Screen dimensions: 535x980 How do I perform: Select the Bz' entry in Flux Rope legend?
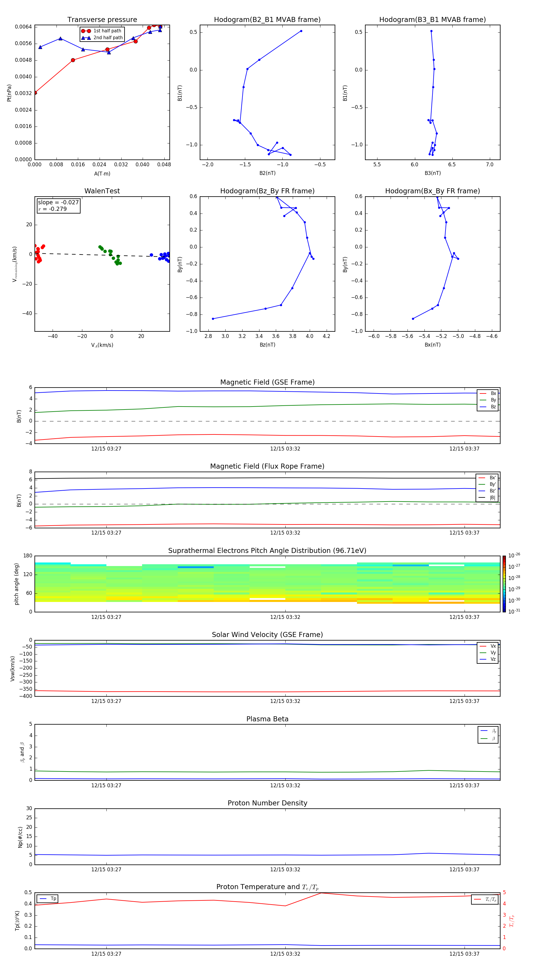point(487,491)
